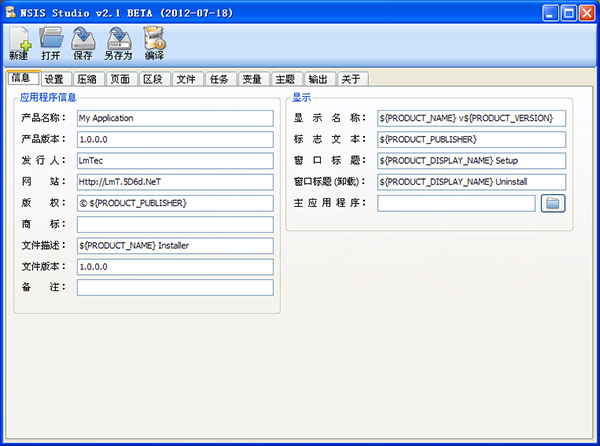
Task: Focus the 发行人 field containing LmTec
Action: tap(175, 161)
